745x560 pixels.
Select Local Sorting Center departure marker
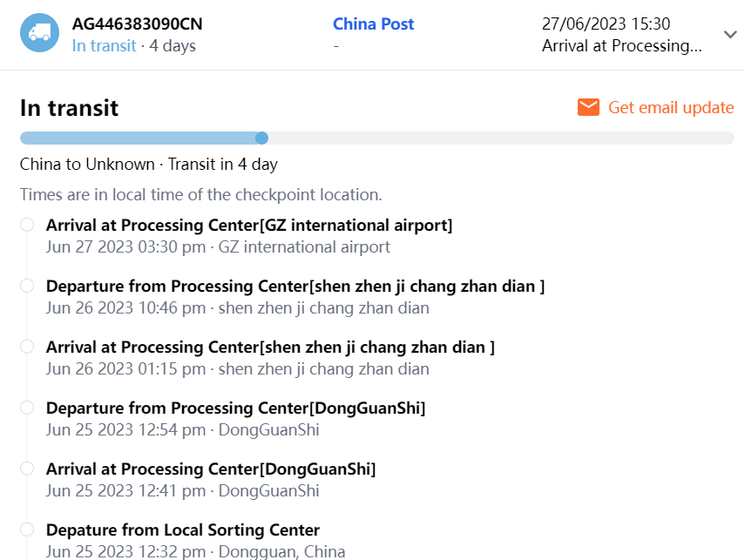(x=27, y=530)
